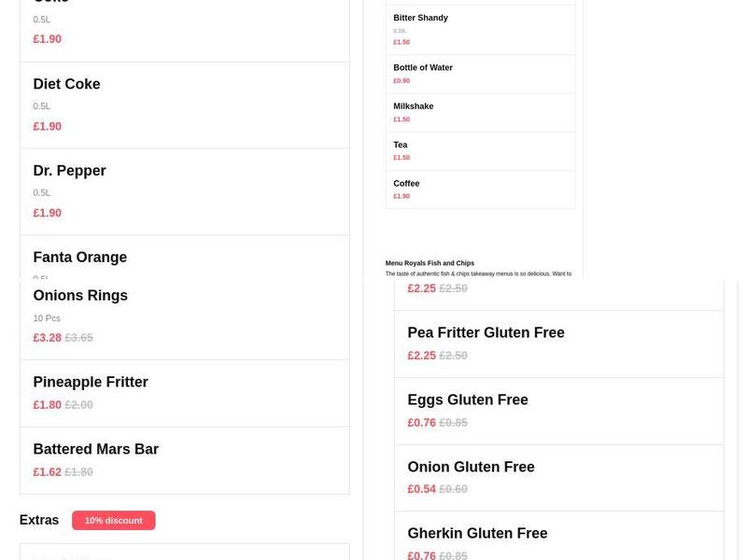The height and width of the screenshot is (560, 747).
Task: Select the Bitter Shandy drink
Action: click(x=419, y=17)
